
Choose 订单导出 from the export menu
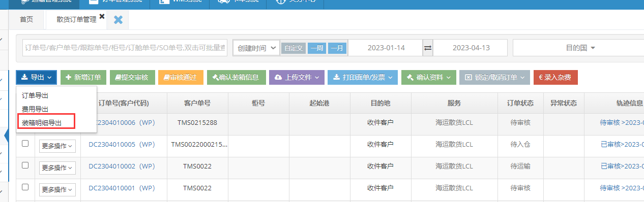tap(35, 95)
